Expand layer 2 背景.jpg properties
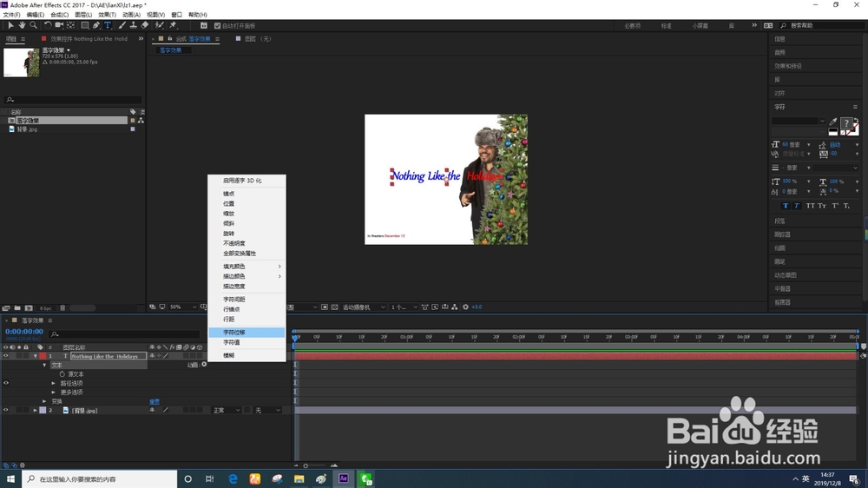868x488 pixels. pyautogui.click(x=36, y=411)
